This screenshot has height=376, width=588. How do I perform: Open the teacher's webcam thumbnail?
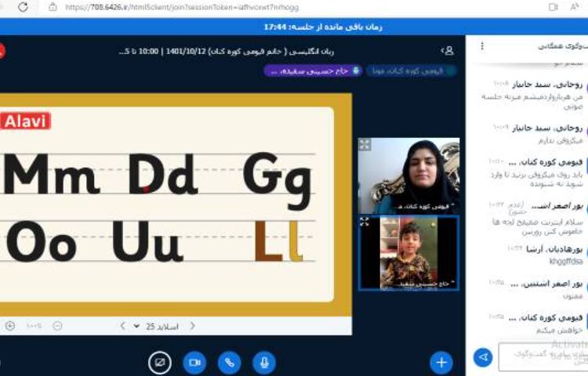[x=408, y=175]
